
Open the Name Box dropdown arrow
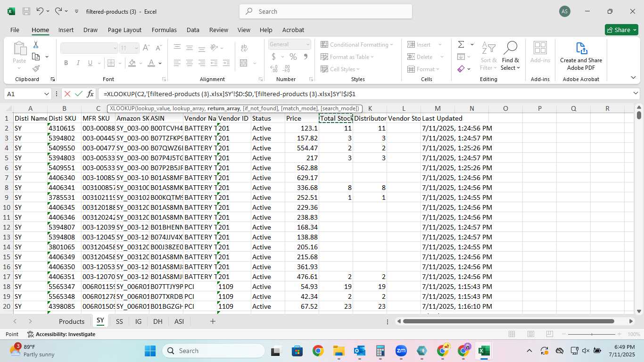[x=47, y=94]
